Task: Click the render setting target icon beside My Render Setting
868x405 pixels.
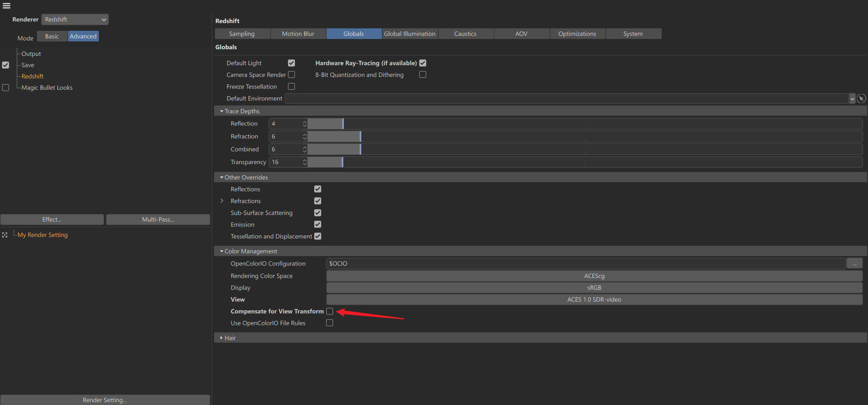Action: tap(5, 235)
